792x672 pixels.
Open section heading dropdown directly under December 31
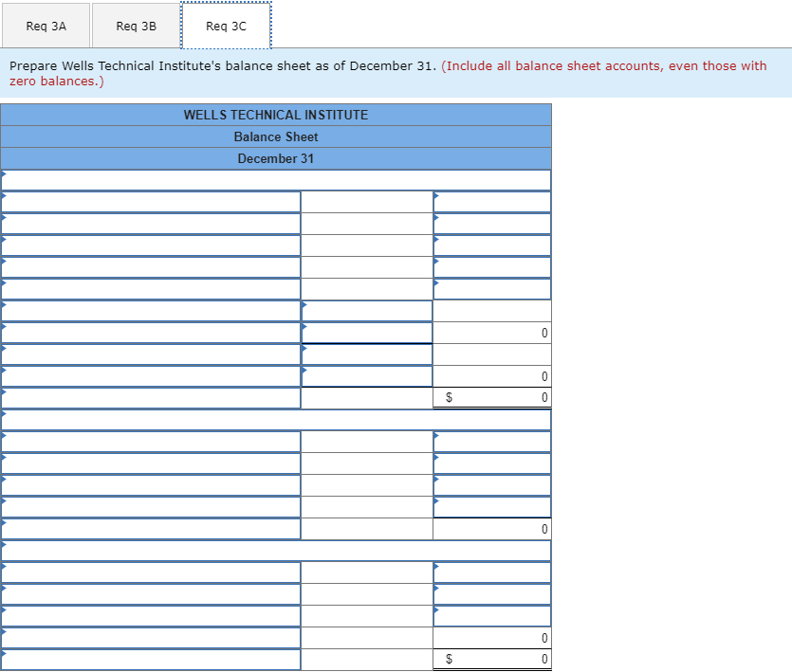276,180
